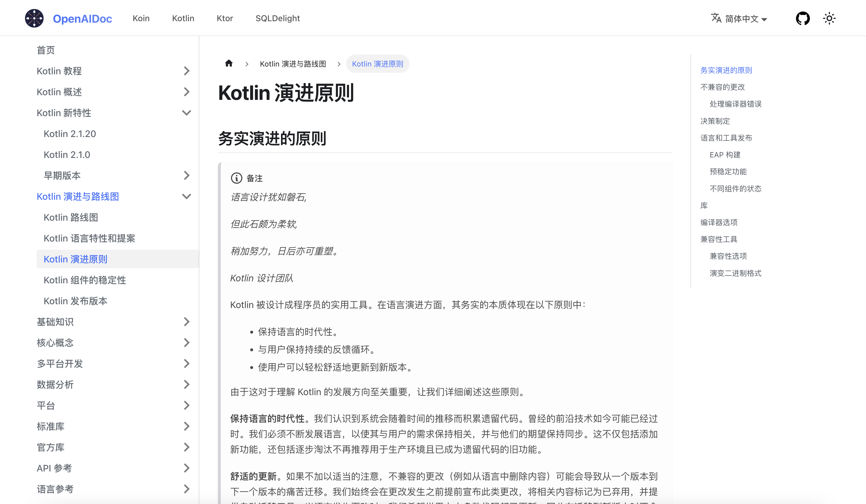Click the home breadcrumb icon
Viewport: 866px width, 504px height.
(229, 64)
